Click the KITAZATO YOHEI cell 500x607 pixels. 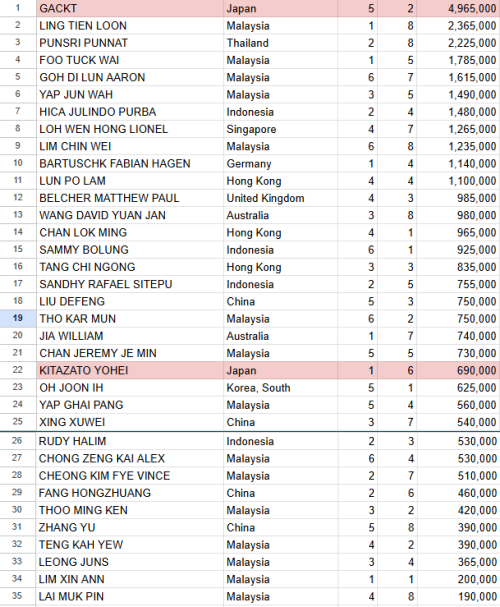tap(130, 370)
